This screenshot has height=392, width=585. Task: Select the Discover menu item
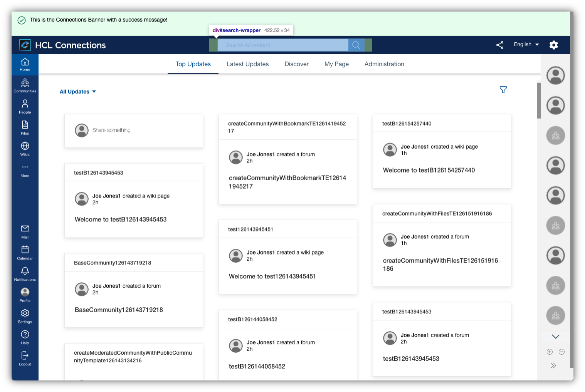(296, 64)
